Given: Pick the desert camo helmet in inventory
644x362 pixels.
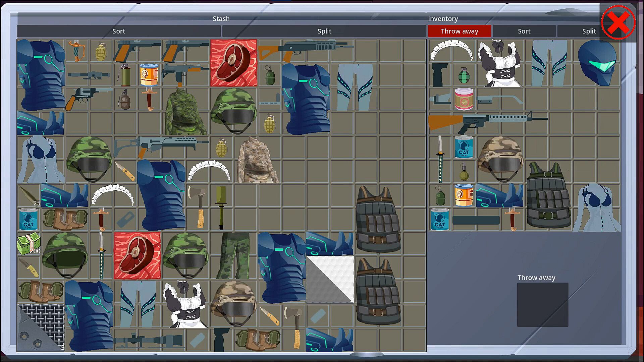Looking at the screenshot, I should (x=500, y=158).
